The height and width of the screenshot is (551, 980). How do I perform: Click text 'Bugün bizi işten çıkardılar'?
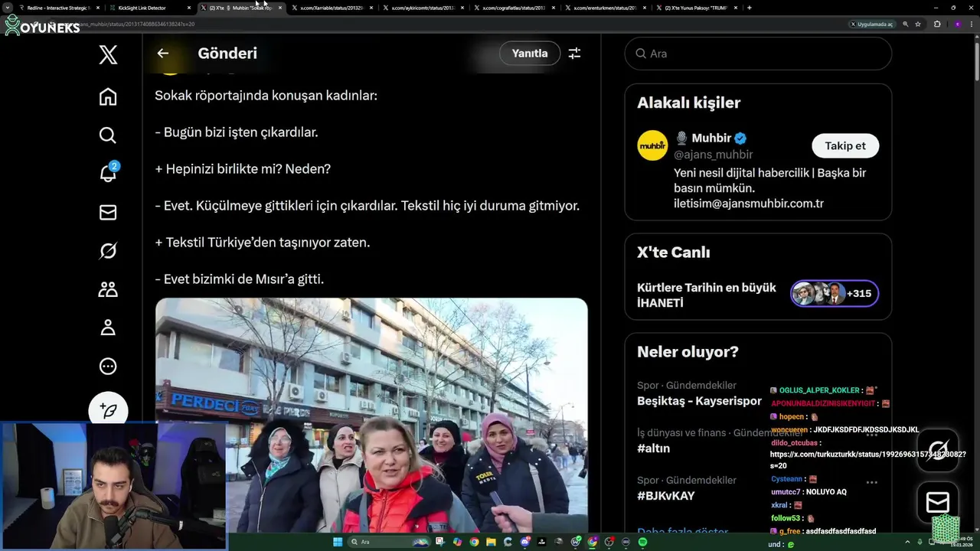(241, 132)
